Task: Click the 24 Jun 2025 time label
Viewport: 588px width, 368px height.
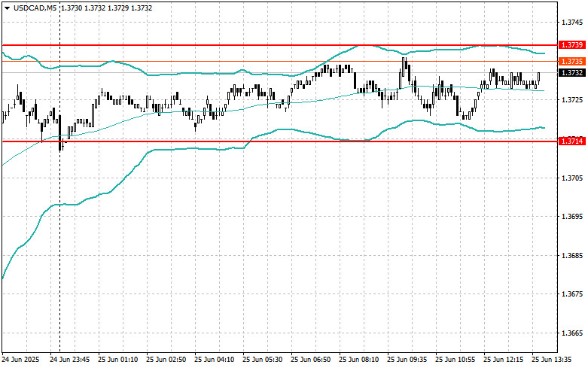Action: (20, 360)
